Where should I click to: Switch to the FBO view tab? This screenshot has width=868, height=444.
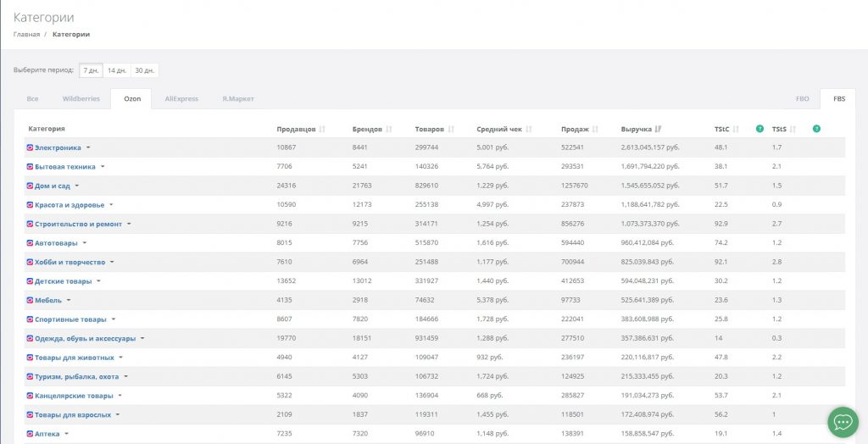pyautogui.click(x=802, y=99)
